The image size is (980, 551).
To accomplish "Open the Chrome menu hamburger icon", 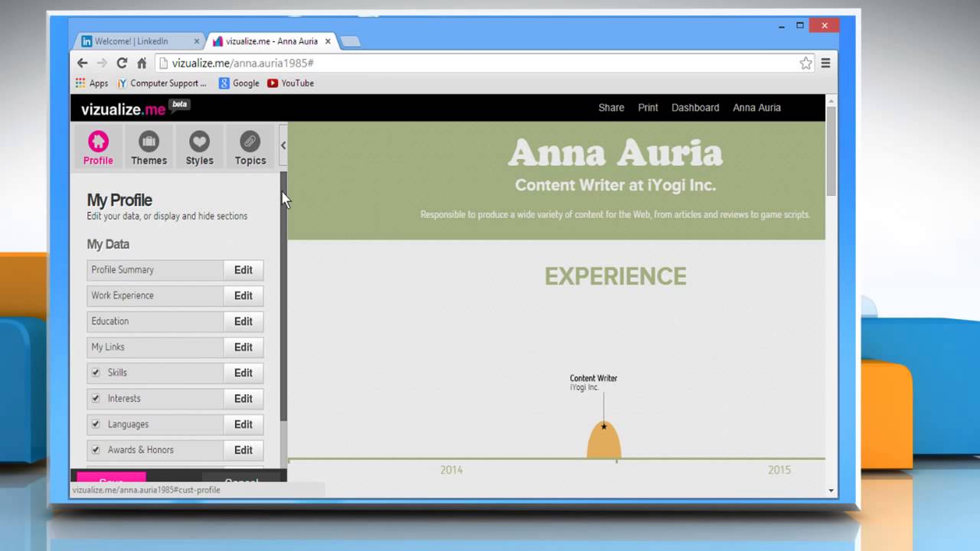I will [825, 64].
